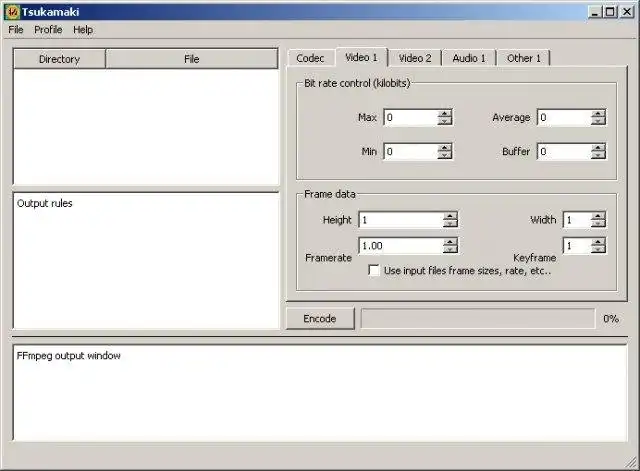640x471 pixels.
Task: Click the File column header
Action: point(191,59)
